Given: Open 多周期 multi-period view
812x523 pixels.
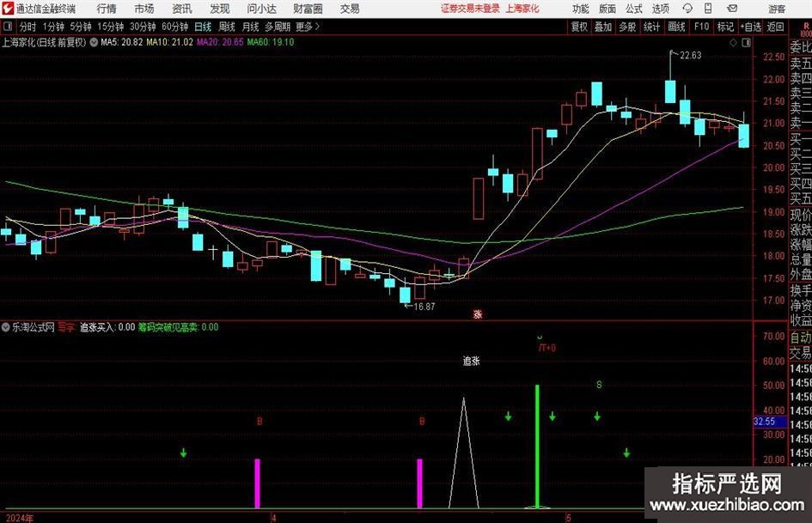Looking at the screenshot, I should 278,27.
